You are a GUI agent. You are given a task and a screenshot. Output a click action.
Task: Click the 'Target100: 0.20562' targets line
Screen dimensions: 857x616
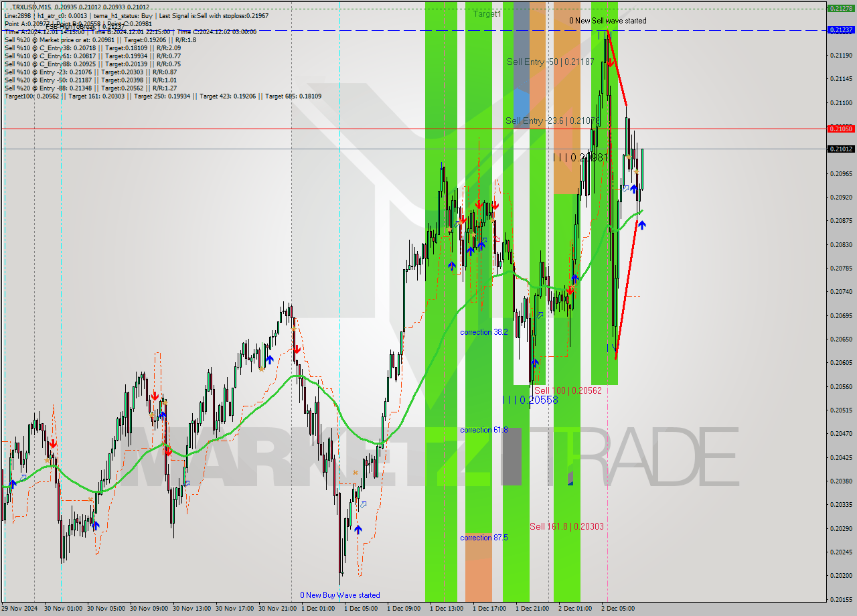pyautogui.click(x=163, y=96)
